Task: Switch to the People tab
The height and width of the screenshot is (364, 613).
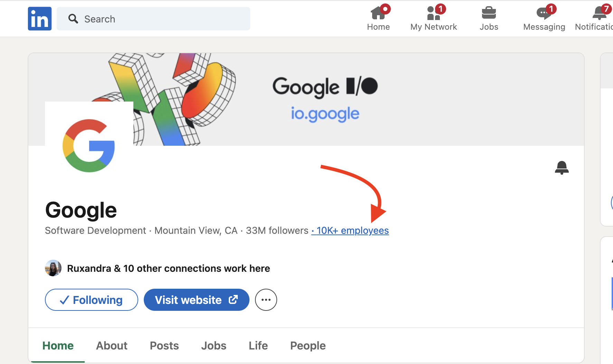Action: pyautogui.click(x=308, y=346)
